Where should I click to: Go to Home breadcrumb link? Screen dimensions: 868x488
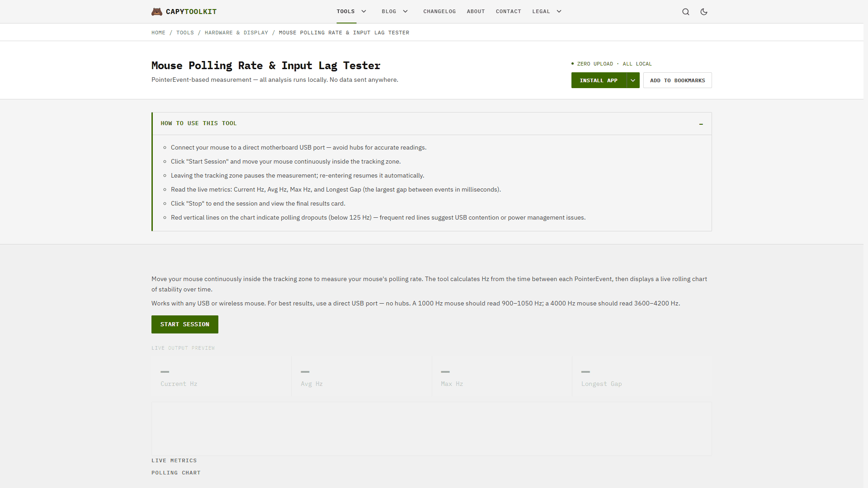[158, 33]
